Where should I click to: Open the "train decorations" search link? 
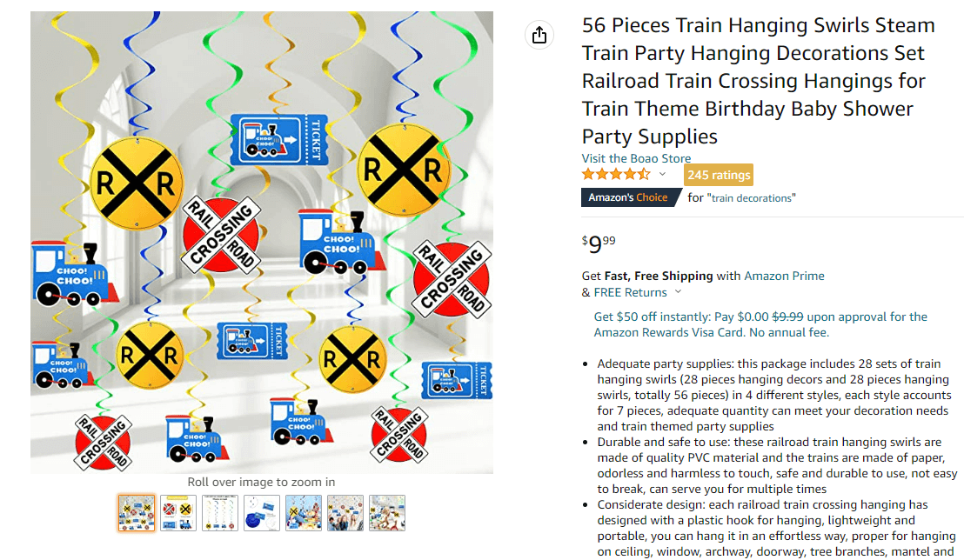(x=752, y=198)
